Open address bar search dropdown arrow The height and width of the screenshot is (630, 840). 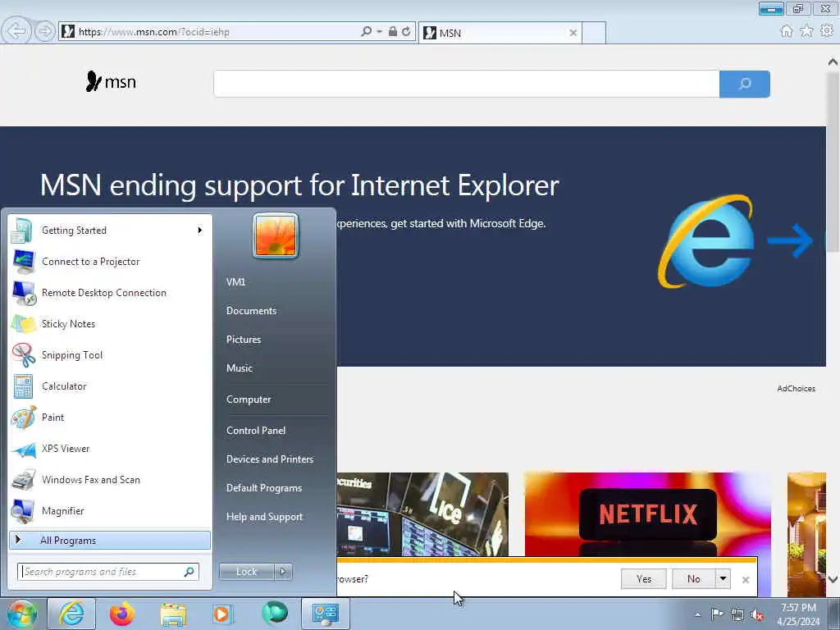(x=379, y=32)
